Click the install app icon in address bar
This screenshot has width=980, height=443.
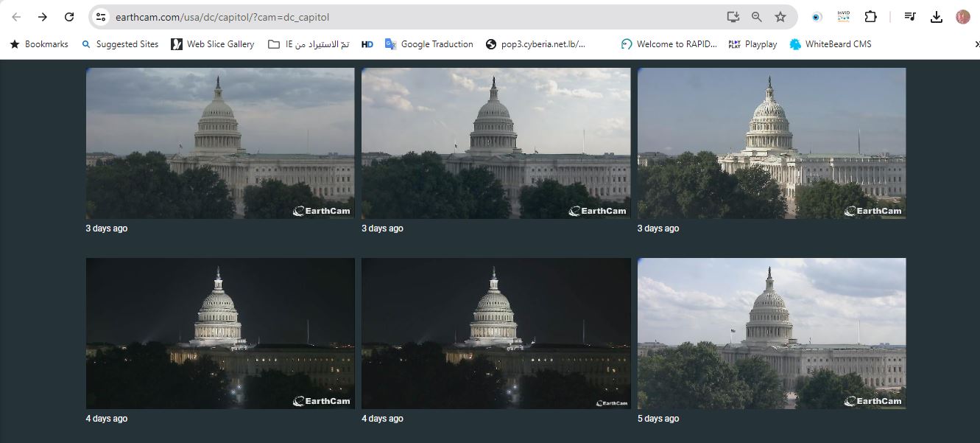click(733, 17)
